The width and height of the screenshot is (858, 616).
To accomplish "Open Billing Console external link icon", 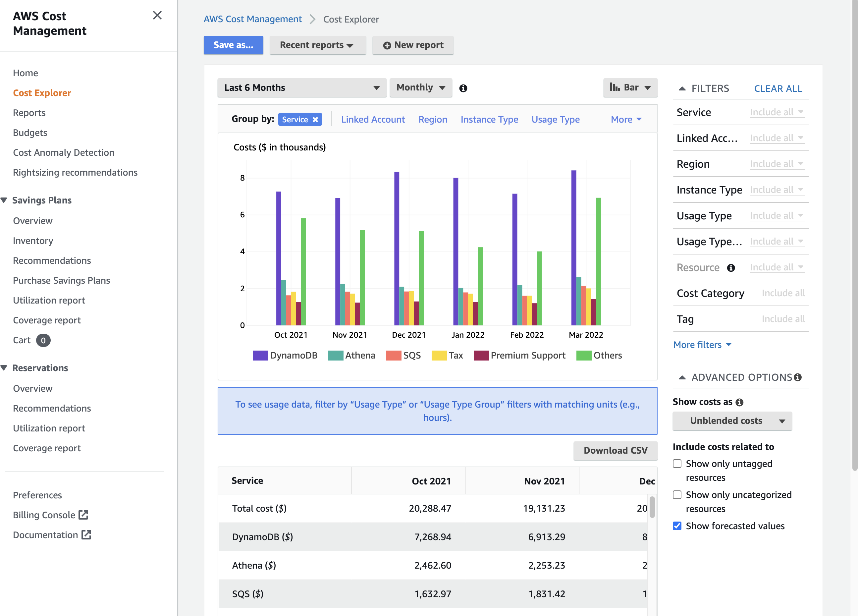I will pyautogui.click(x=83, y=515).
